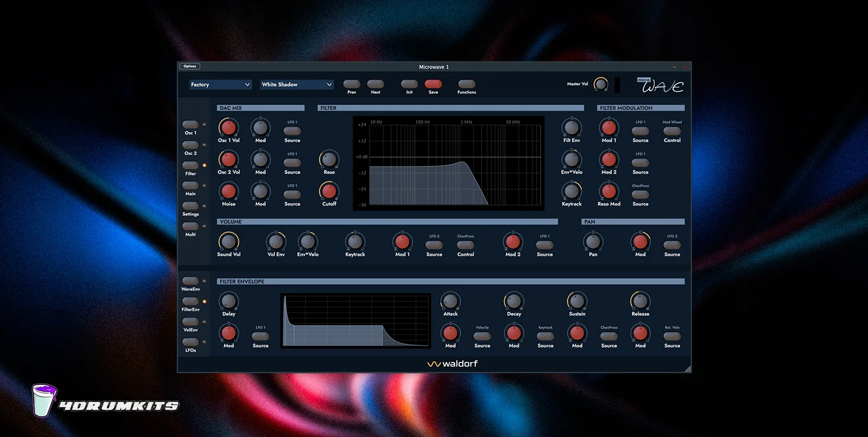This screenshot has height=437, width=868.
Task: Click the Osc 2 Vol knob
Action: tap(228, 159)
